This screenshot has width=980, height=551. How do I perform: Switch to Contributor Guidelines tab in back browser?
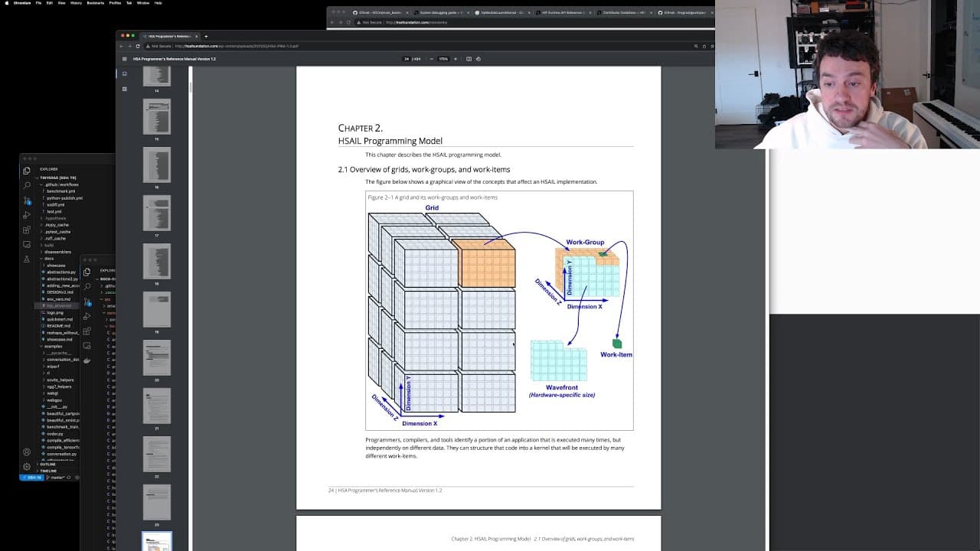[x=622, y=13]
